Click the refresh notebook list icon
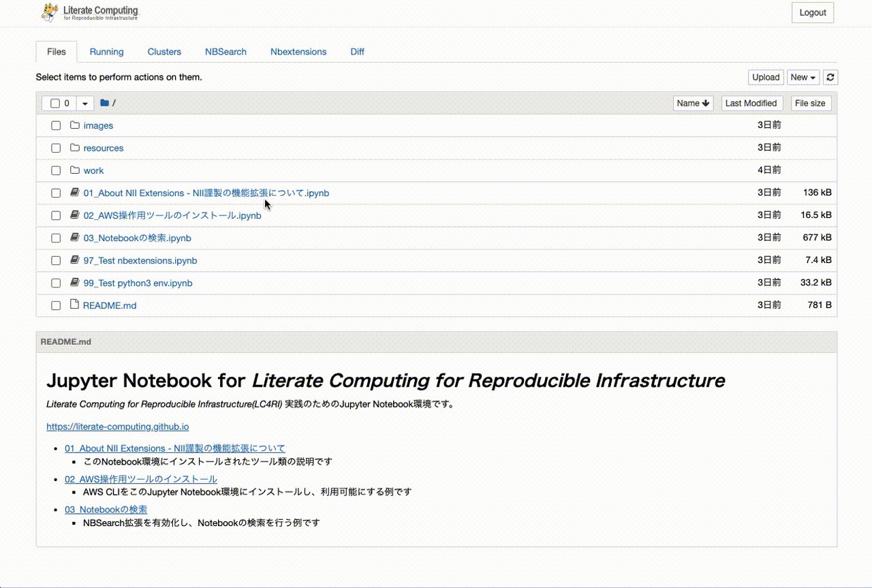872x588 pixels. (x=830, y=77)
